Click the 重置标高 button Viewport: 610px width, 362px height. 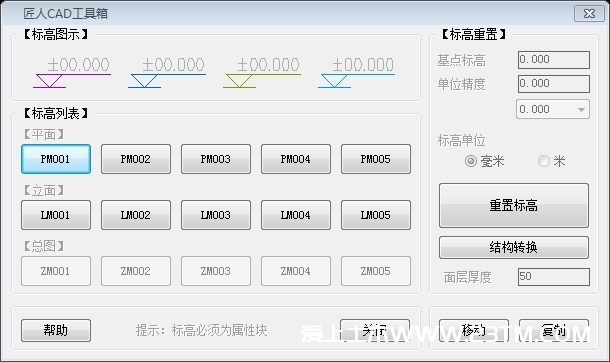pos(514,205)
